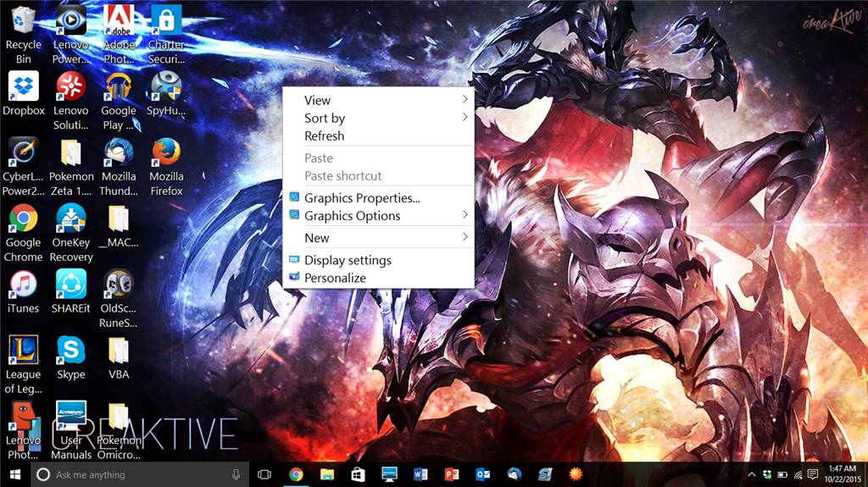The image size is (868, 487).
Task: Expand the View submenu arrow
Action: pyautogui.click(x=465, y=100)
